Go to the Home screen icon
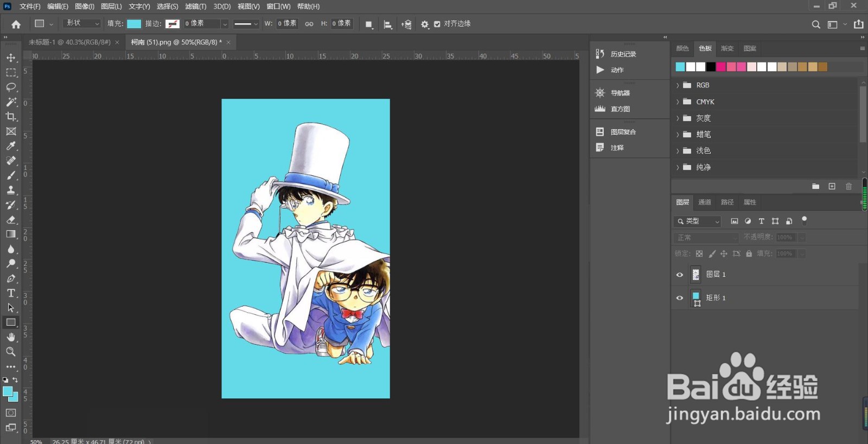 coord(16,24)
